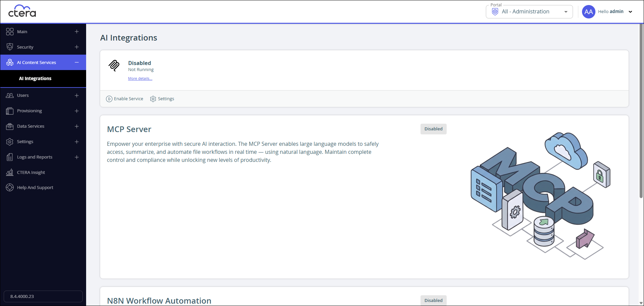The height and width of the screenshot is (306, 644).
Task: Click the AA user avatar
Action: point(588,12)
